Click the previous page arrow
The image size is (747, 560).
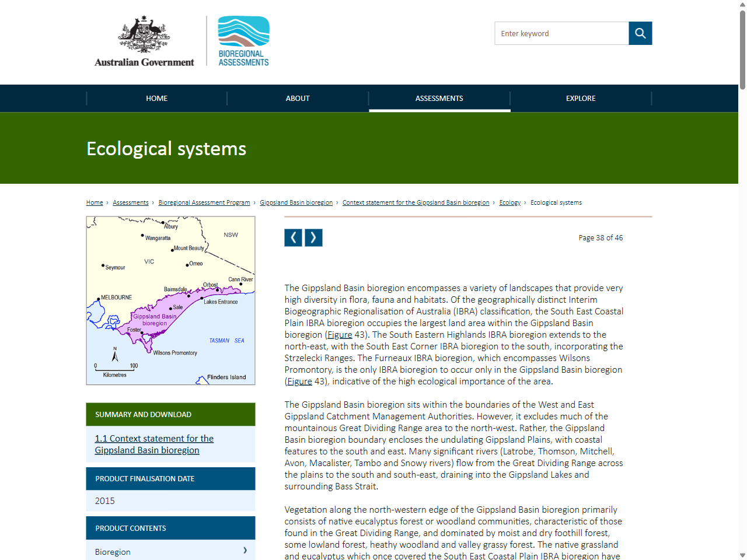click(x=293, y=237)
